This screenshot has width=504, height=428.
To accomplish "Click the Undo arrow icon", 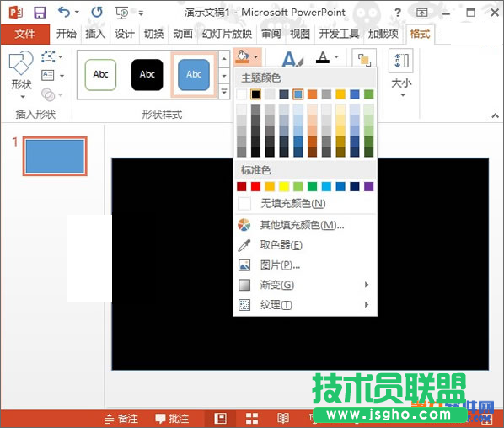I will 64,12.
